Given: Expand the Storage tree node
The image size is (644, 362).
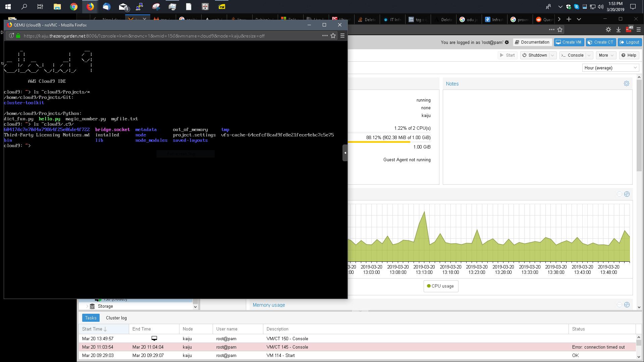Looking at the screenshot, I should 87,306.
